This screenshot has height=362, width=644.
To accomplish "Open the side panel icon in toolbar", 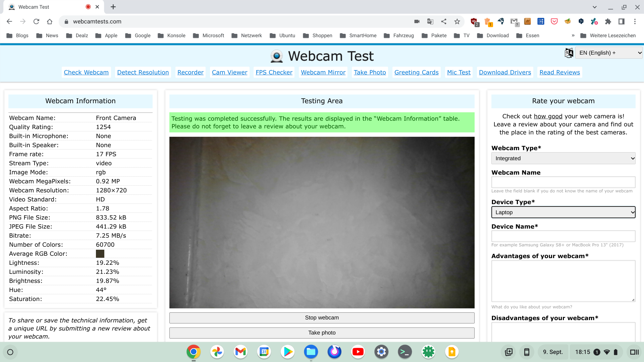I will pyautogui.click(x=622, y=21).
